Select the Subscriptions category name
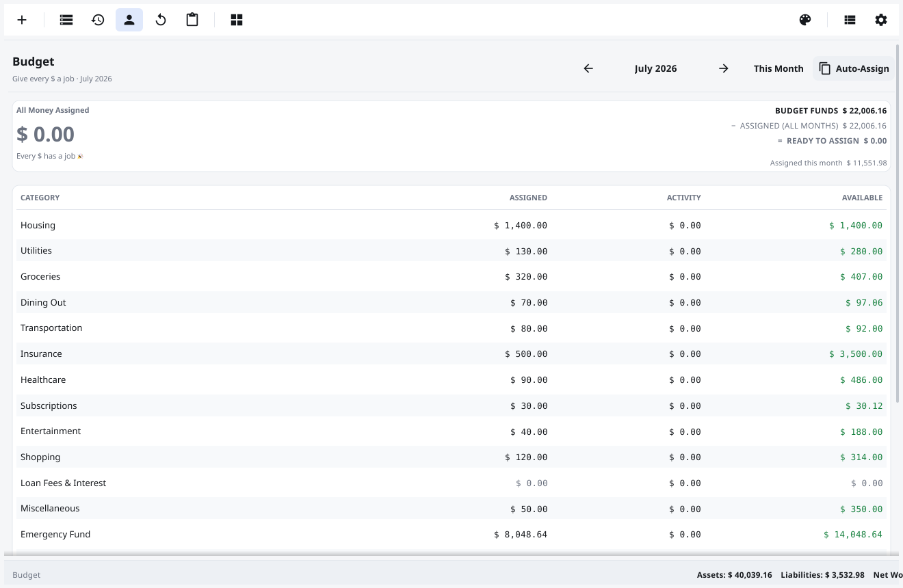This screenshot has width=903, height=588. point(49,405)
